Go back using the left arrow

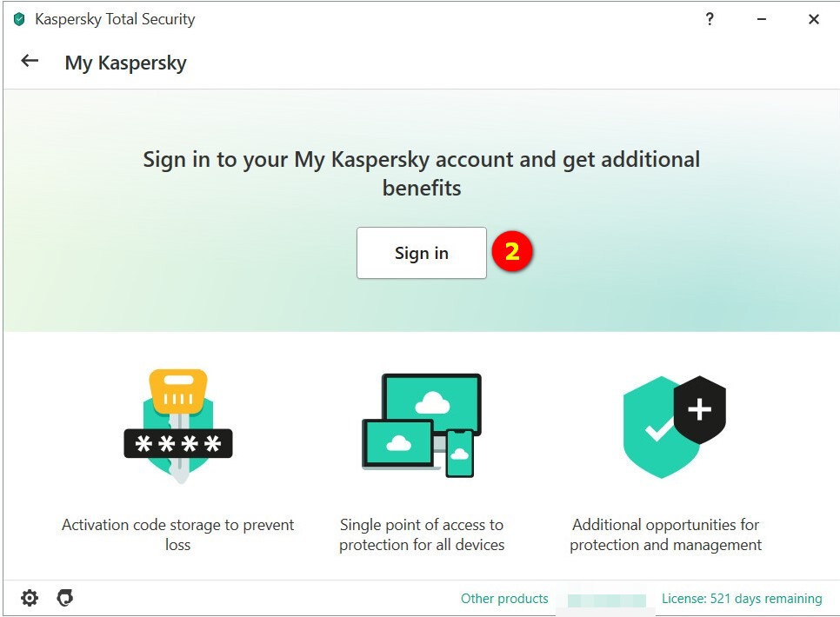30,61
